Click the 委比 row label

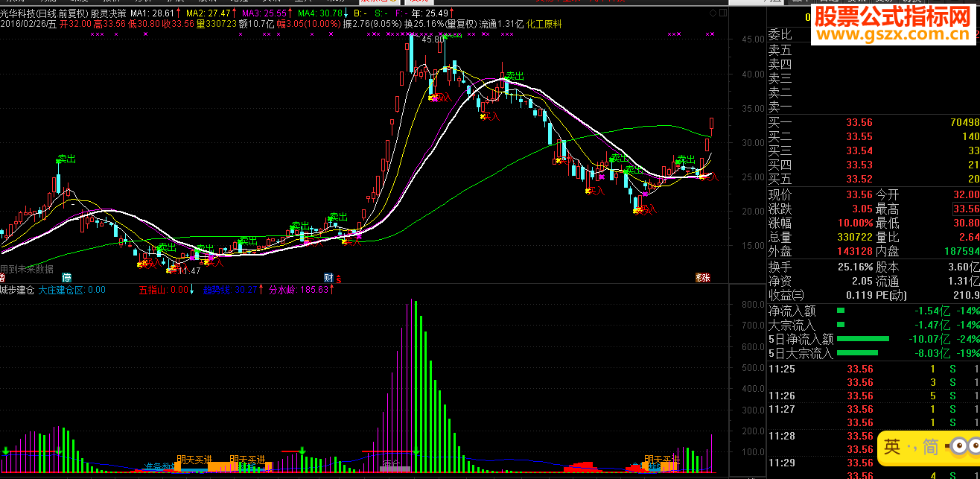(x=780, y=35)
